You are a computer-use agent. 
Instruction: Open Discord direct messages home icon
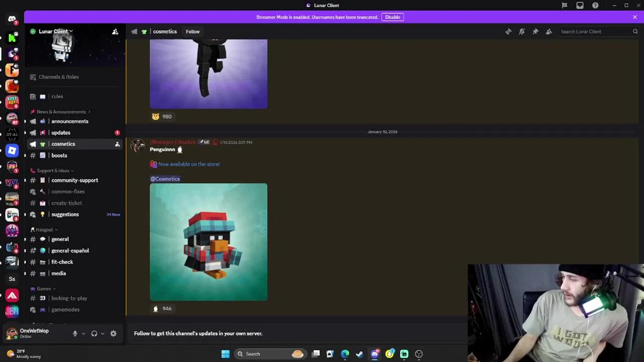pos(12,19)
